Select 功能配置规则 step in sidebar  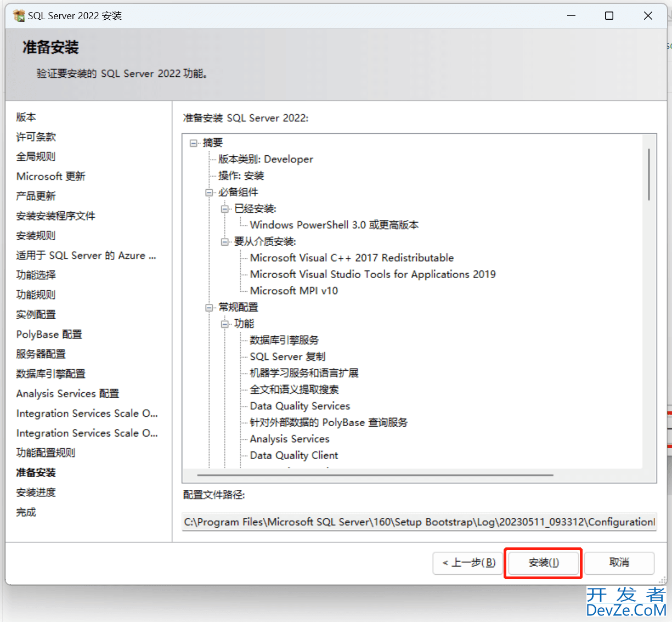pos(46,453)
